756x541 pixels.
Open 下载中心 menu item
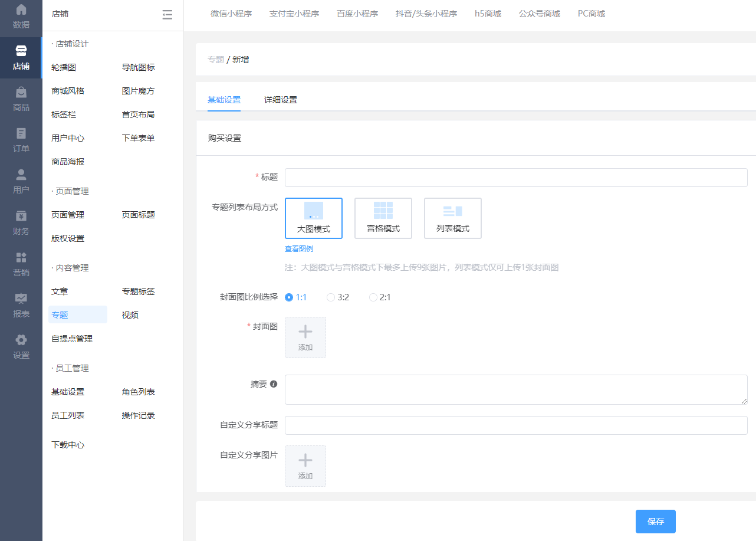pyautogui.click(x=68, y=445)
